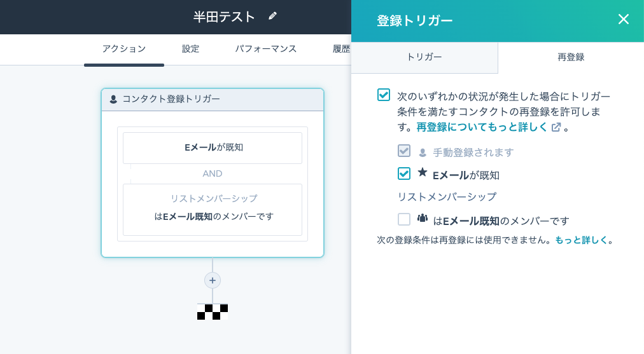Image resolution: width=644 pixels, height=354 pixels.
Task: Click the contact icon in trigger header
Action: click(113, 99)
